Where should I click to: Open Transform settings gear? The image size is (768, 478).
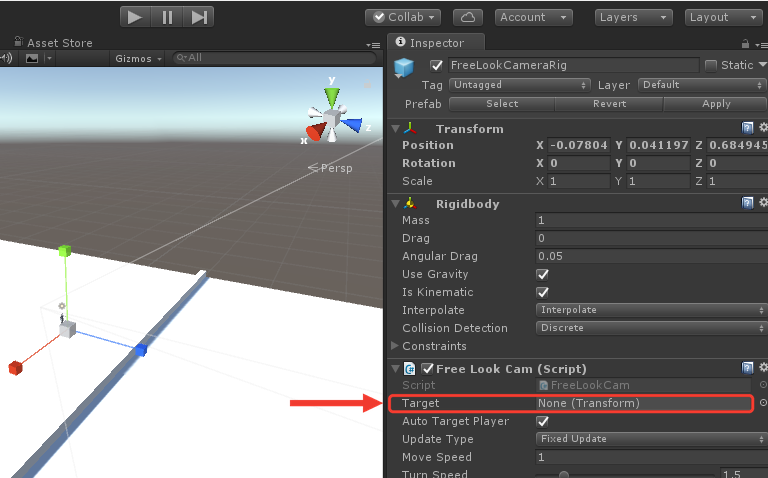(x=763, y=128)
